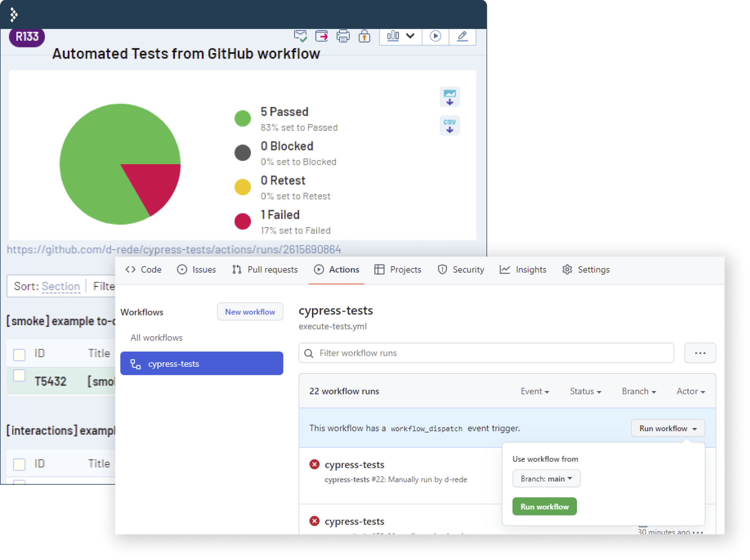Switch to the Insights tab

pos(523,270)
